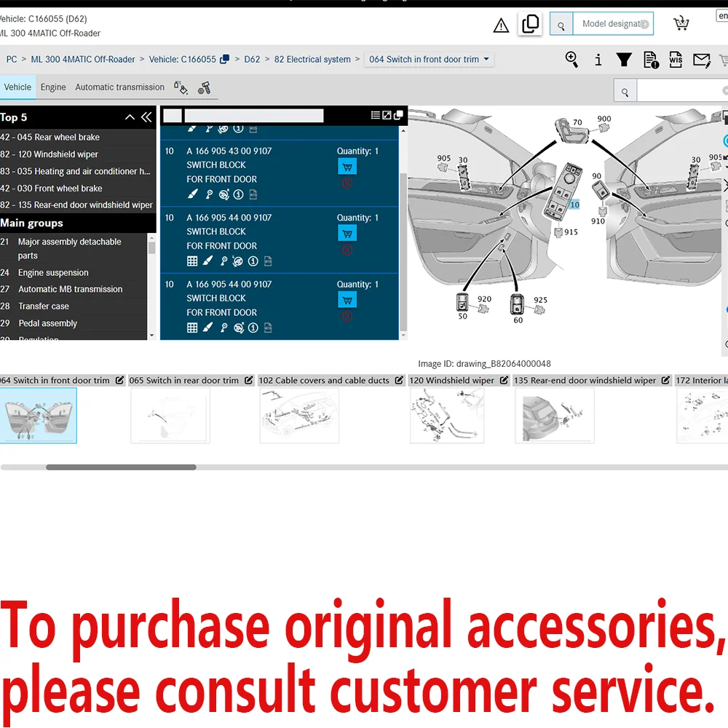Collapse the sidebar with the double left chevron

click(146, 117)
